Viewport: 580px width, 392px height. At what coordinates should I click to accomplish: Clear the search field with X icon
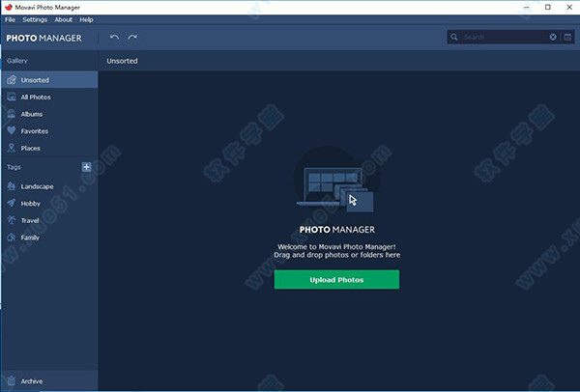554,38
